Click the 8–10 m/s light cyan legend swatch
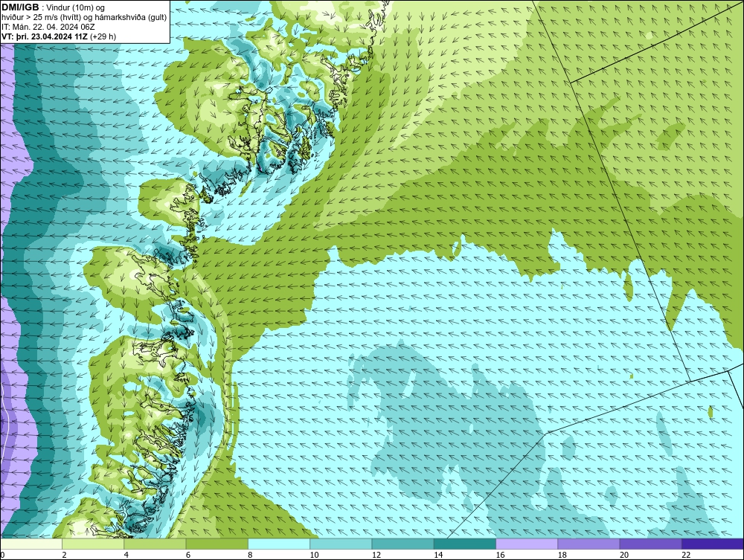The image size is (744, 560). (279, 544)
